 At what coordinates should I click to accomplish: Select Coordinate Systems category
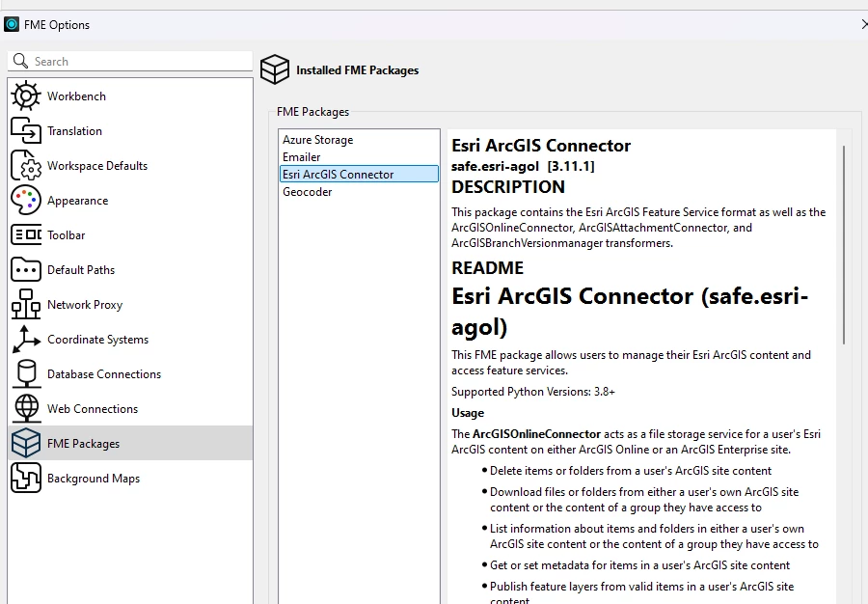[130, 339]
